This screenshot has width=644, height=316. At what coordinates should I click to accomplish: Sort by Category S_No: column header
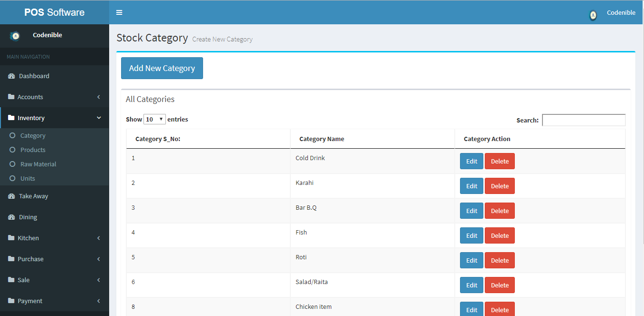coord(208,139)
